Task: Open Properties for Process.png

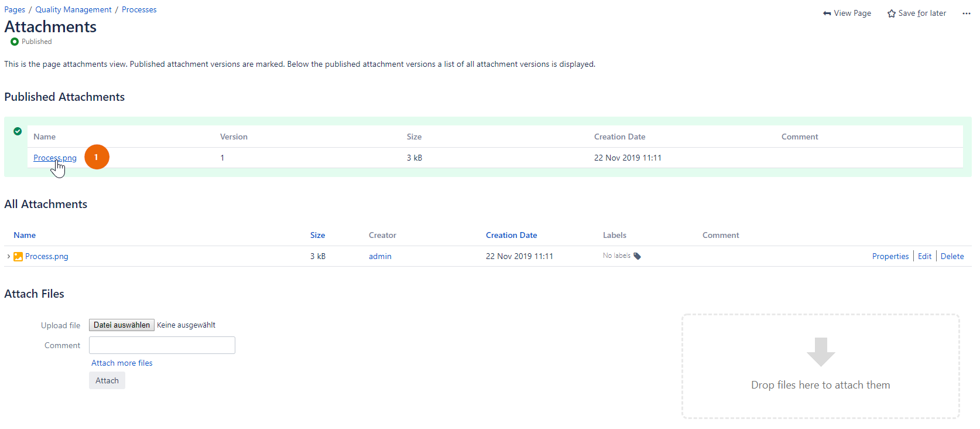Action: pyautogui.click(x=890, y=256)
